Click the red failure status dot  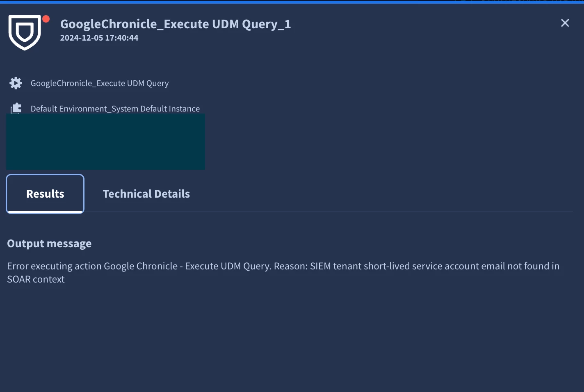coord(46,19)
